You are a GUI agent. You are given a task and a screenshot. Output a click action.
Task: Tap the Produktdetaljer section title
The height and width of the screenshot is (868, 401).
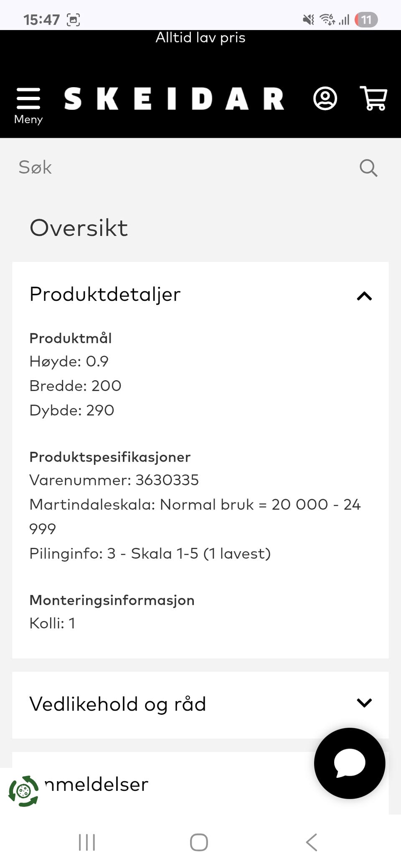point(105,294)
